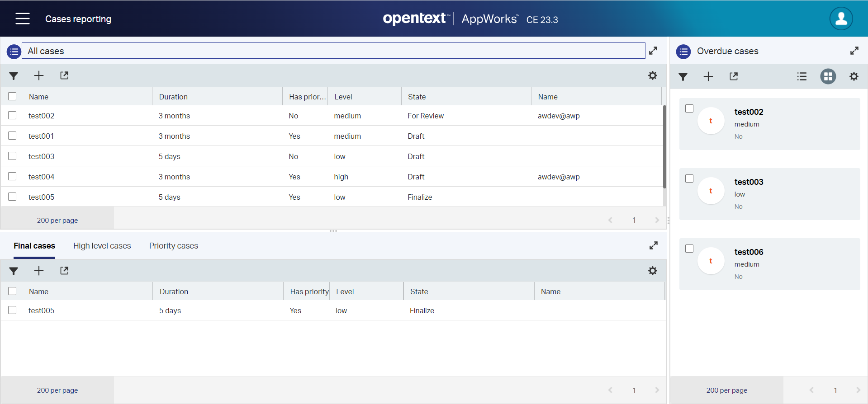Click the All cases title input field
This screenshot has width=868, height=404.
pos(333,51)
